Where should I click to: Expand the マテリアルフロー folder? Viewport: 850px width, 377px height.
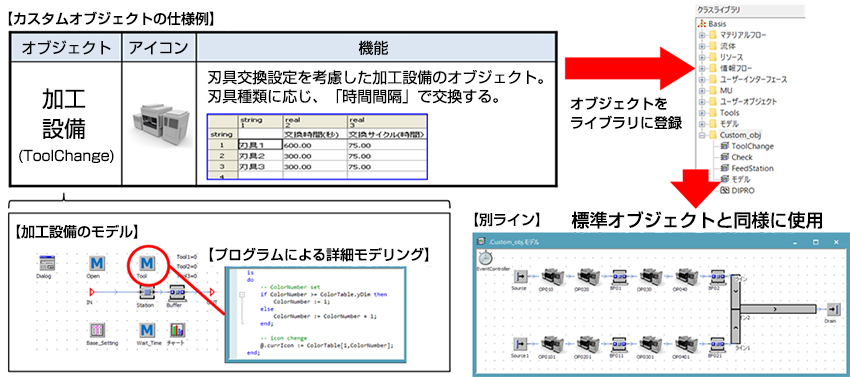[702, 35]
